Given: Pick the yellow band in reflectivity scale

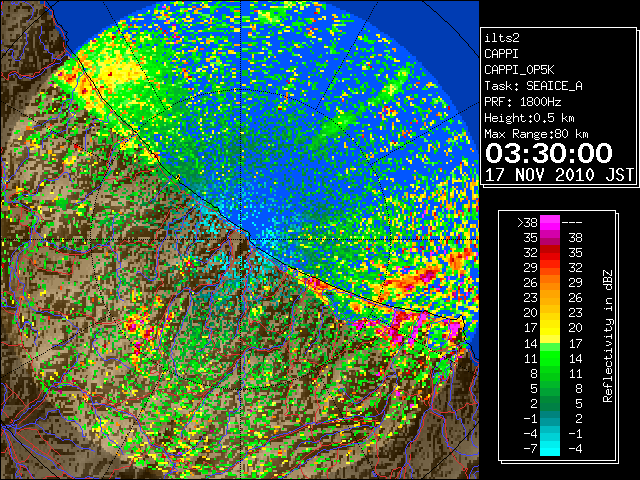Looking at the screenshot, I should coord(550,328).
